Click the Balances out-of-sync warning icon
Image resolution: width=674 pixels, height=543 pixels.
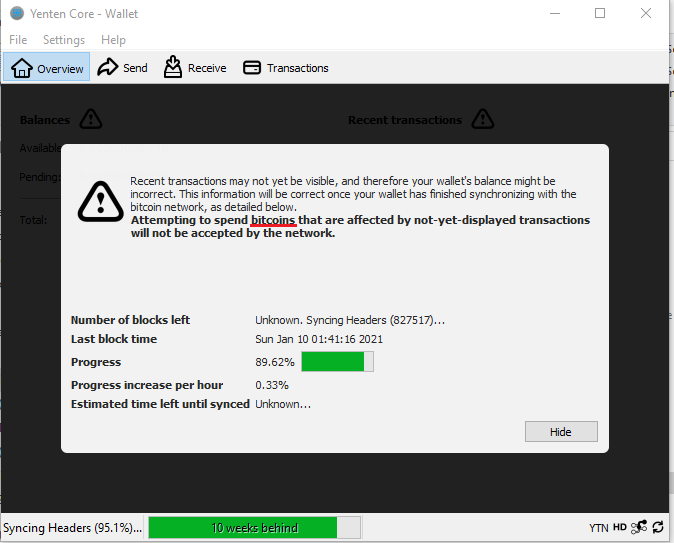tap(91, 119)
